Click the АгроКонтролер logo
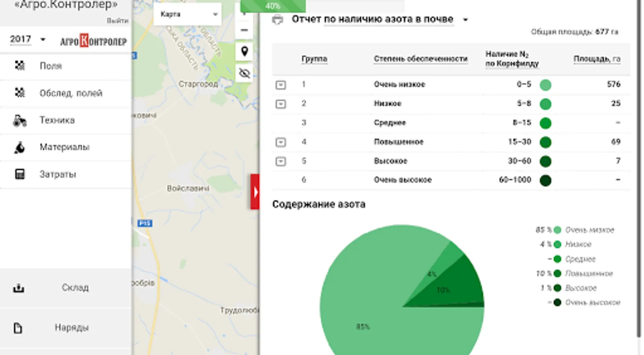 [x=93, y=41]
